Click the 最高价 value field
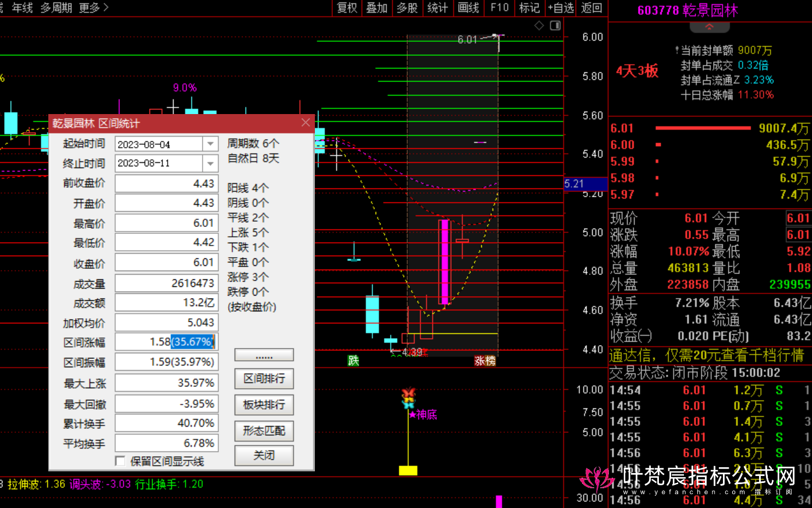 pyautogui.click(x=166, y=223)
